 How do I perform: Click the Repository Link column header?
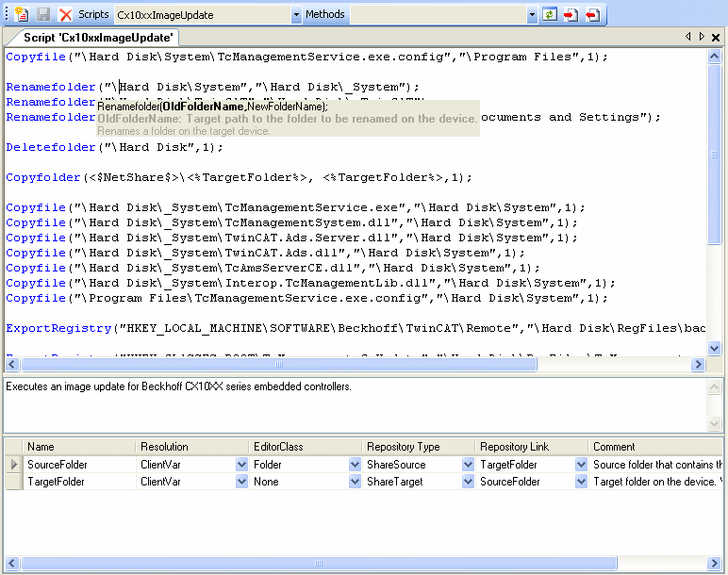533,447
